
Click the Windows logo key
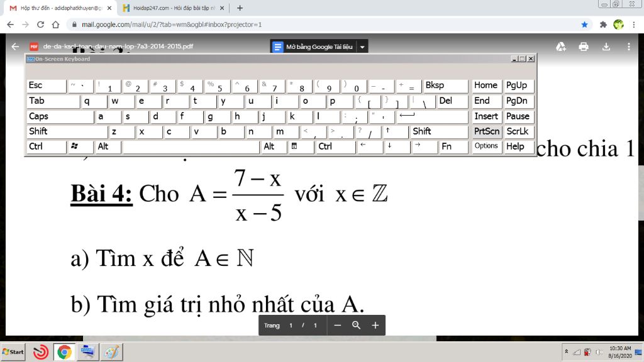(x=80, y=147)
